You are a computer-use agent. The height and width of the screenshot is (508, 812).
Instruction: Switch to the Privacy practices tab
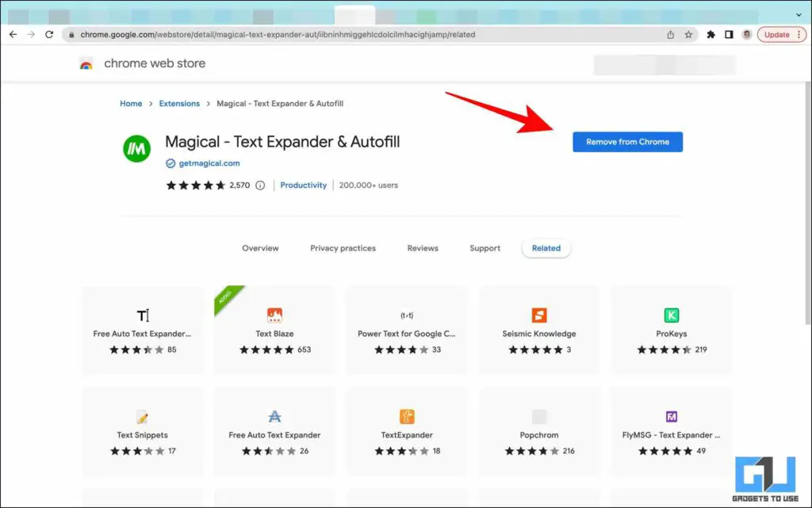[x=343, y=248]
